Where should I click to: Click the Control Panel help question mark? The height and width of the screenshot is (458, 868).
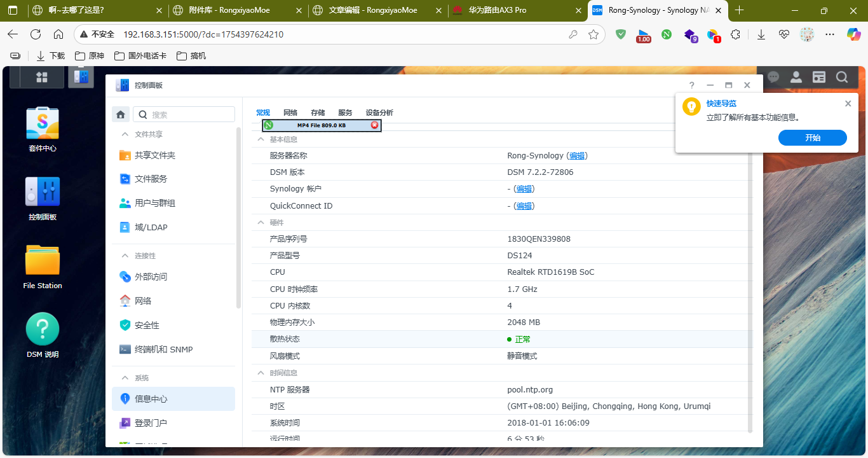pyautogui.click(x=692, y=85)
